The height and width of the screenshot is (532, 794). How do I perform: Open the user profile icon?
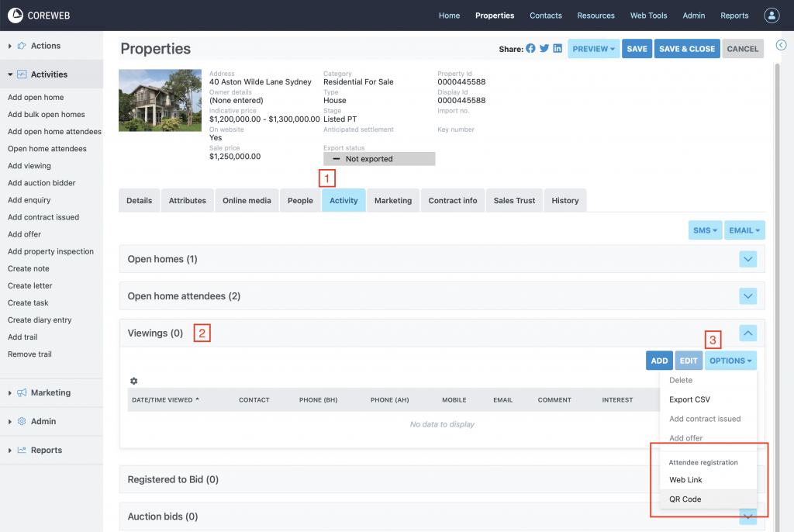coord(772,16)
